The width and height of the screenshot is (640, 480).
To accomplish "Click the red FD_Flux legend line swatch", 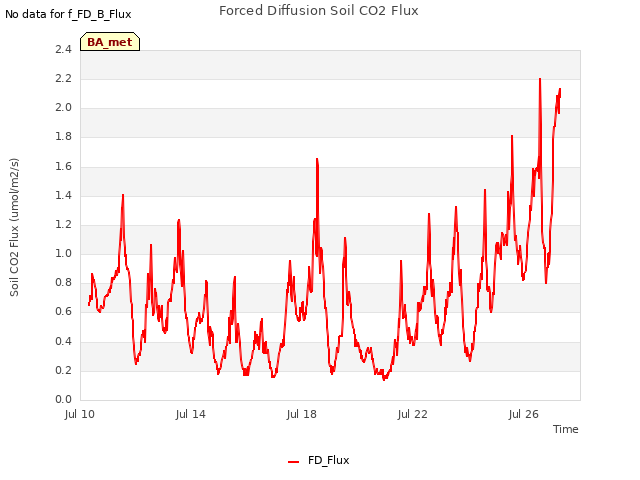I will point(293,462).
